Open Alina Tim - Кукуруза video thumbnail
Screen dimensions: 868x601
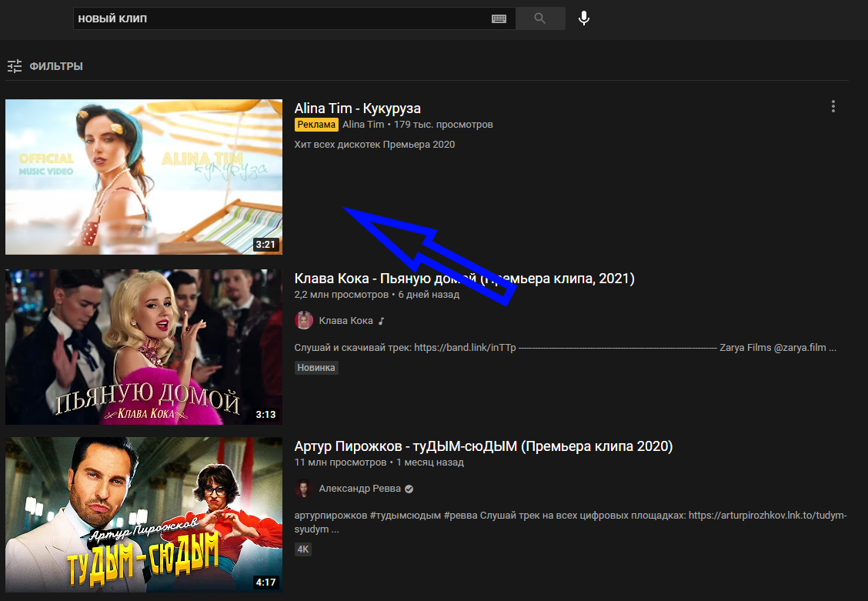point(144,177)
